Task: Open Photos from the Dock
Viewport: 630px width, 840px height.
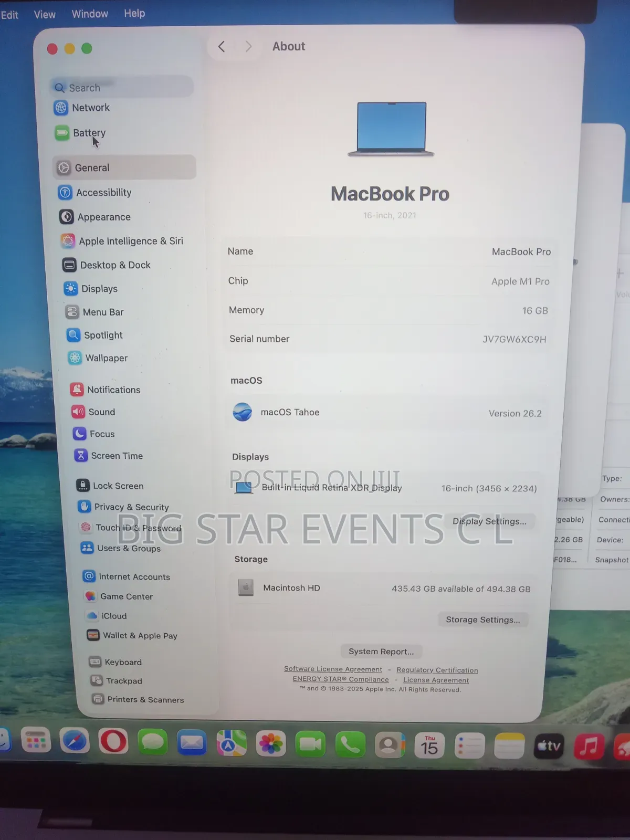Action: point(271,744)
